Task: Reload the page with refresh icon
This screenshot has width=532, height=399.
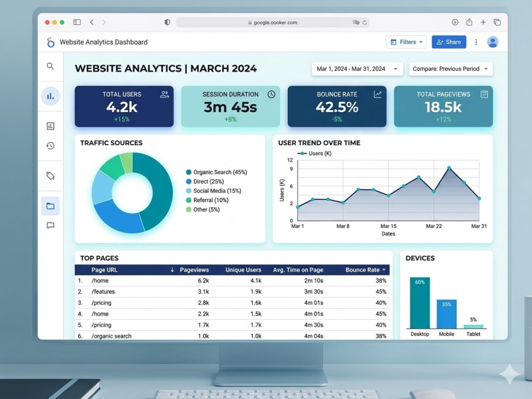Action: [x=365, y=22]
